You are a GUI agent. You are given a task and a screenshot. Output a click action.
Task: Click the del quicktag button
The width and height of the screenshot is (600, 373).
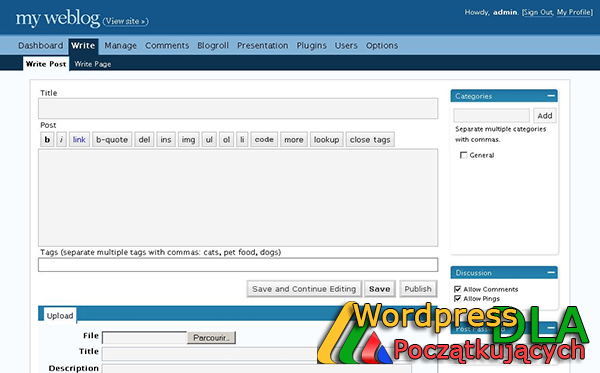pyautogui.click(x=144, y=140)
